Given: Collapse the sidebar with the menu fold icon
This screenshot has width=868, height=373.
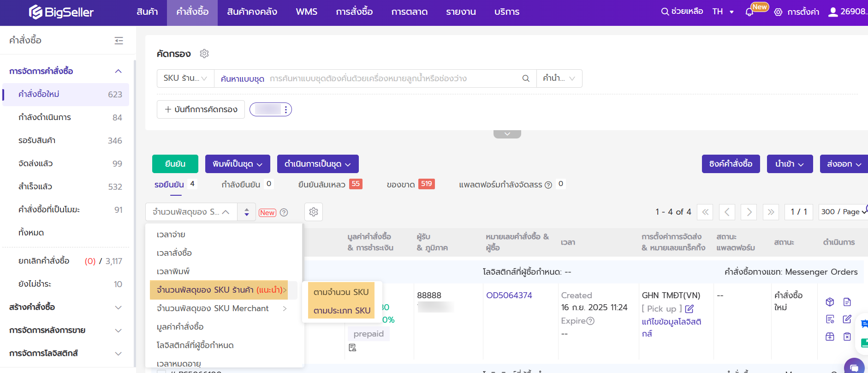Looking at the screenshot, I should pyautogui.click(x=119, y=41).
